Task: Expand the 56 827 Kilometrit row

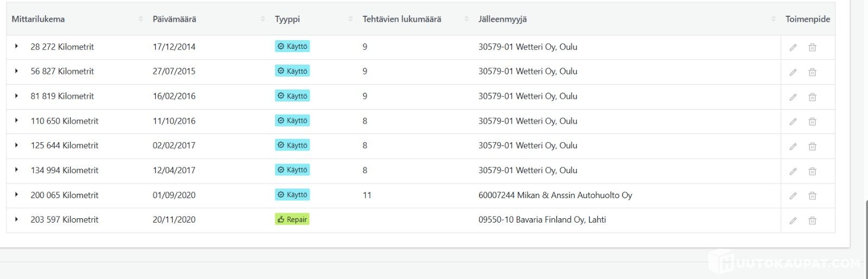Action: (16, 71)
